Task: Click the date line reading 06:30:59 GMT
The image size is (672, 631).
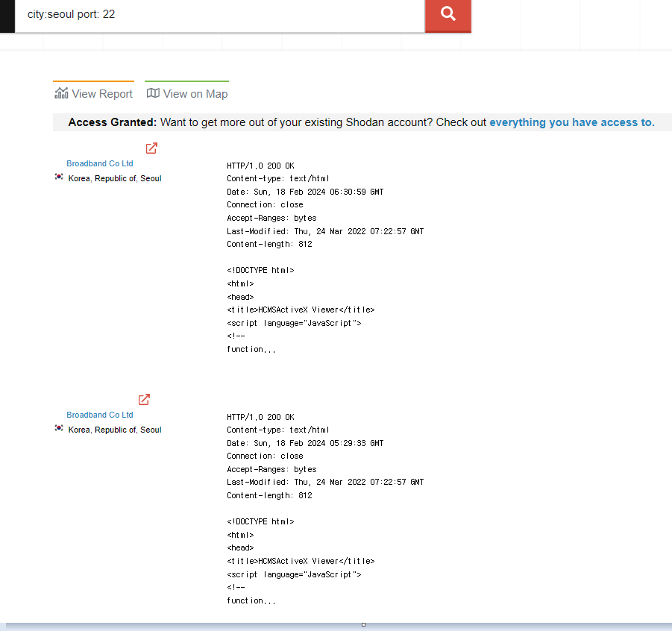Action: click(305, 192)
